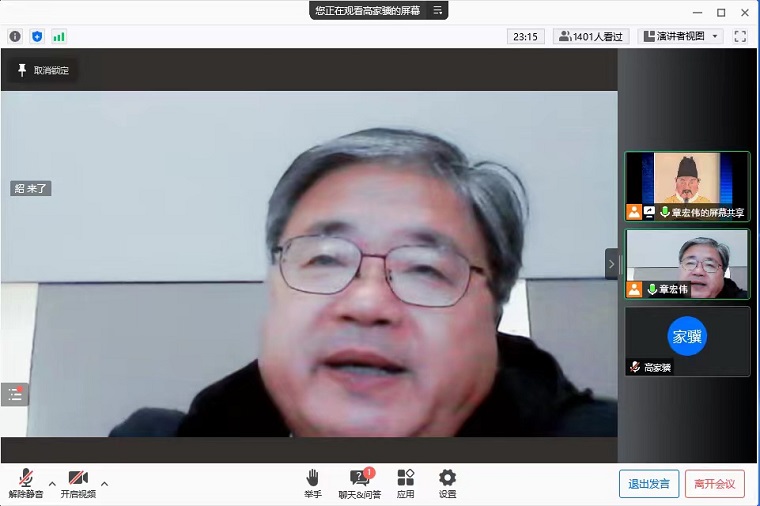Open the blue security shield icon
Screen dimensions: 760x506
pos(37,36)
